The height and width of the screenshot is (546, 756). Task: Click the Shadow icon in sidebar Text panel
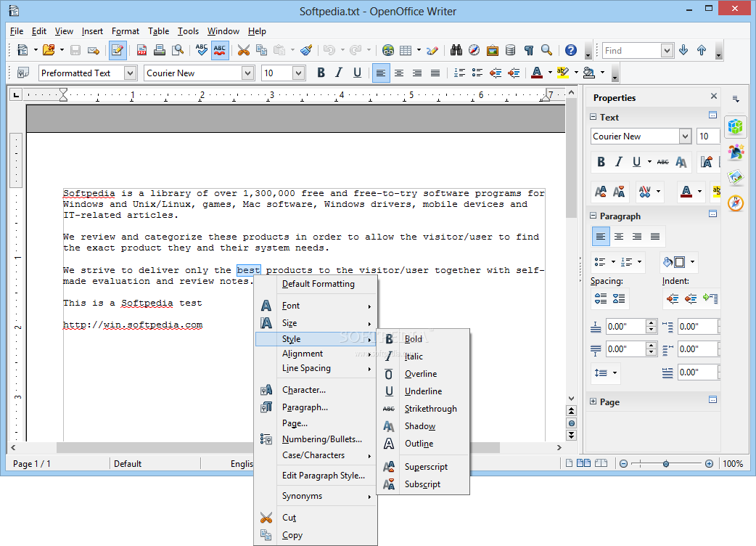point(681,162)
